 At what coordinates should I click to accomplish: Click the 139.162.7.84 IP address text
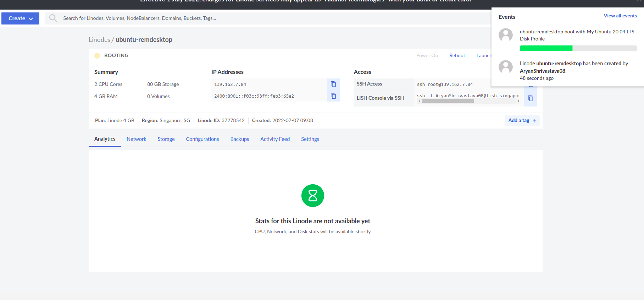click(x=230, y=84)
